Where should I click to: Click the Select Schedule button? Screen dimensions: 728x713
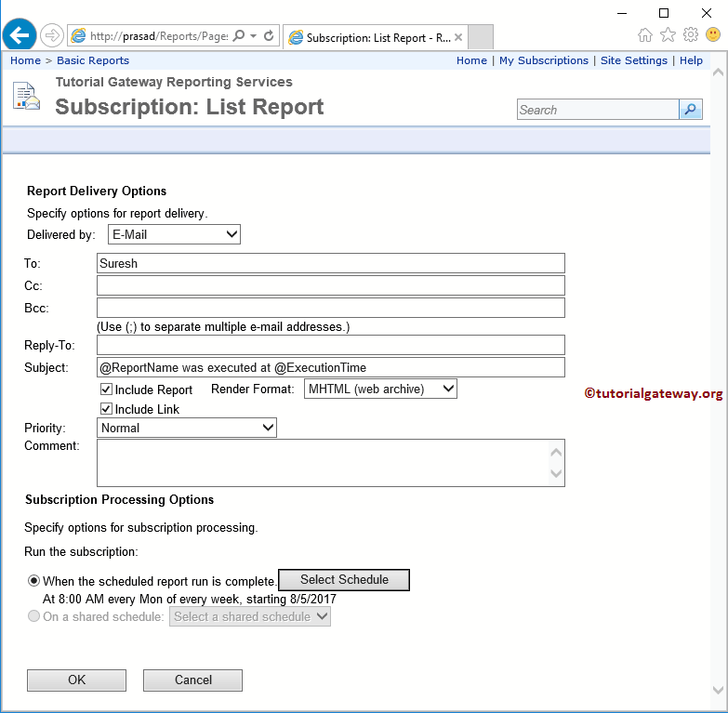pyautogui.click(x=344, y=580)
